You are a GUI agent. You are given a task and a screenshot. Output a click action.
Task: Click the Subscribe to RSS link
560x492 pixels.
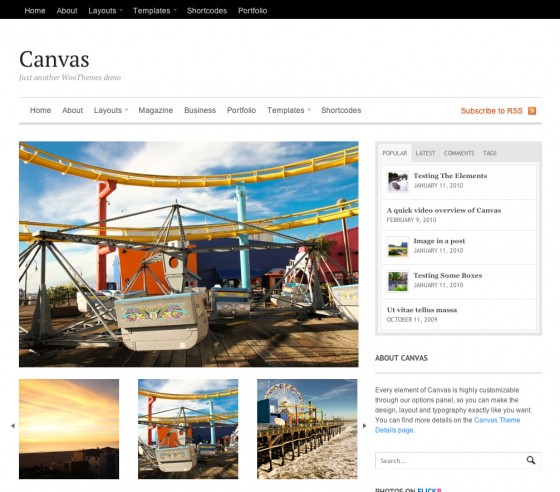click(491, 111)
